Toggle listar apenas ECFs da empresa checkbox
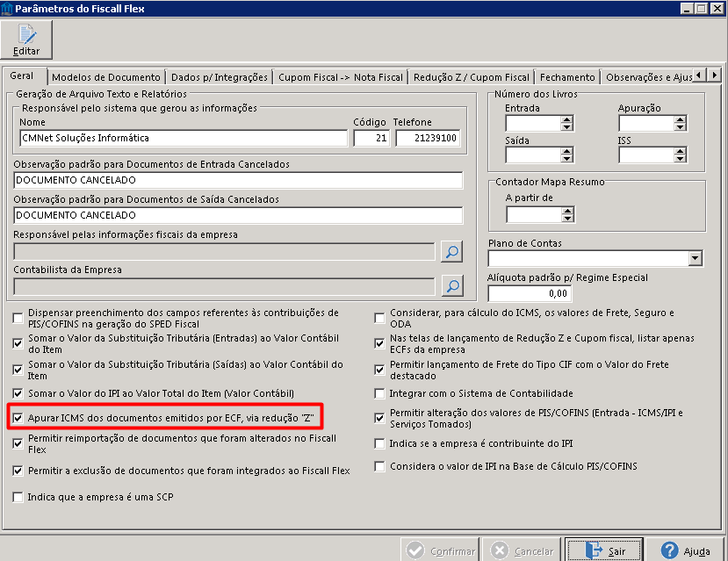728x561 pixels. coord(379,343)
